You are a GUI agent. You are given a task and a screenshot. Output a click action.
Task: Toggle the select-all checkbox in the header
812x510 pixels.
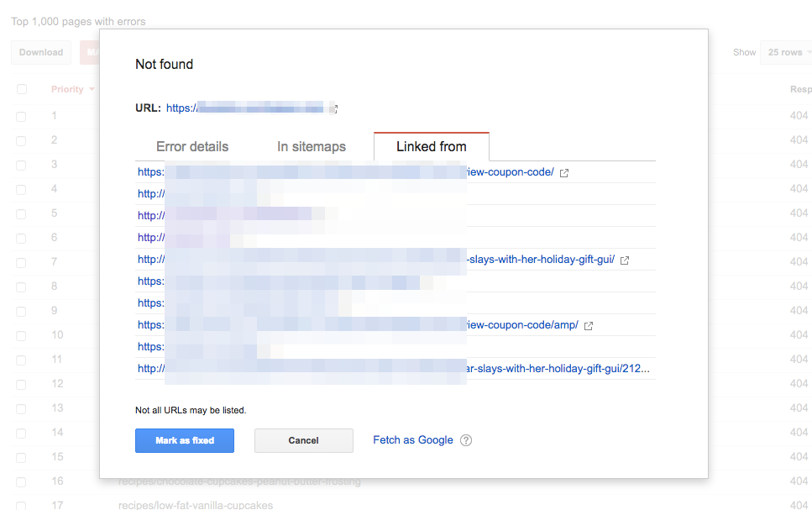click(21, 88)
